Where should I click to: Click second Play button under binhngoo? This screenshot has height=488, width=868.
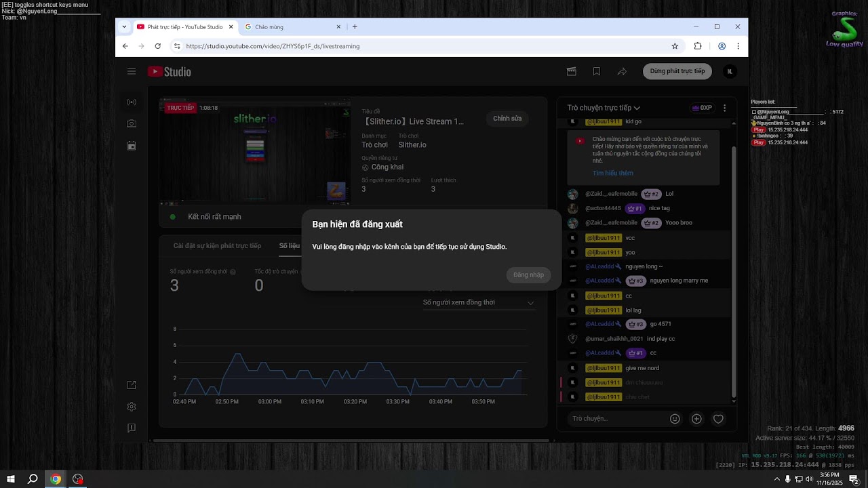pos(759,142)
